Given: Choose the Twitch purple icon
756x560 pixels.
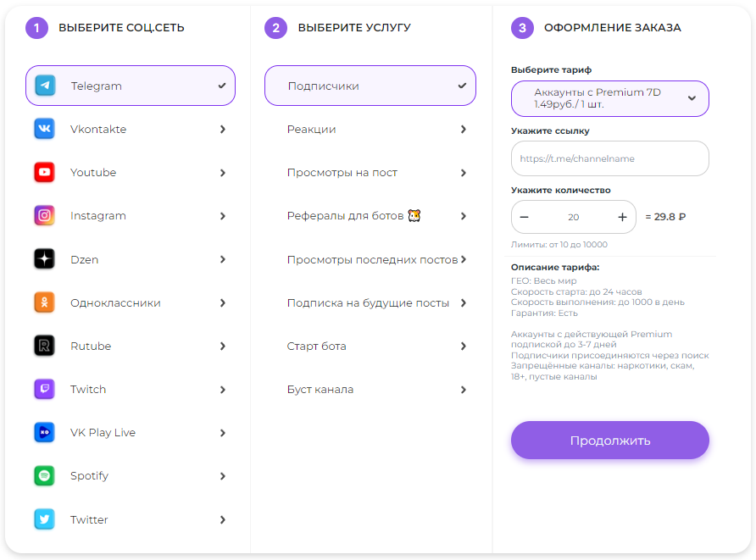Looking at the screenshot, I should [45, 389].
